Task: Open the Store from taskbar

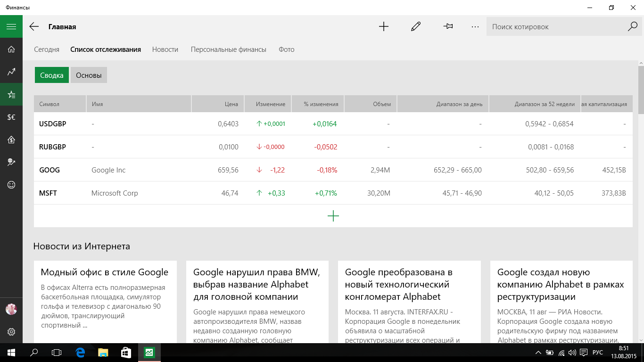Action: (x=126, y=353)
